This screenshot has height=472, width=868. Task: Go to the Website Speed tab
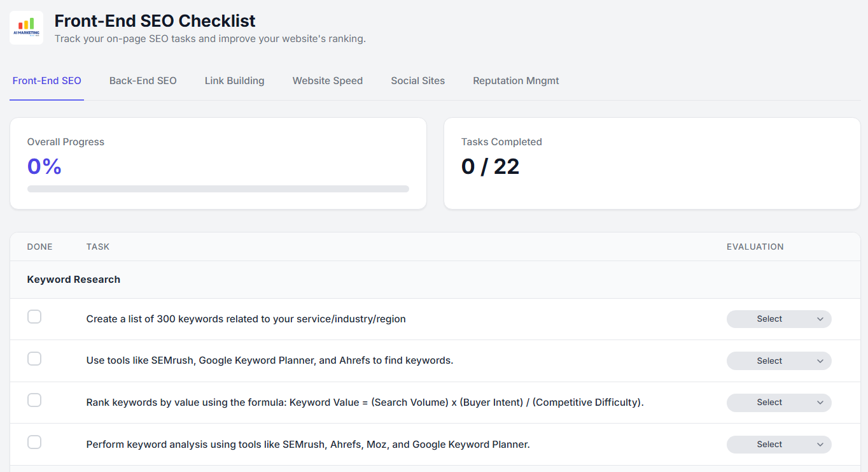pos(327,81)
